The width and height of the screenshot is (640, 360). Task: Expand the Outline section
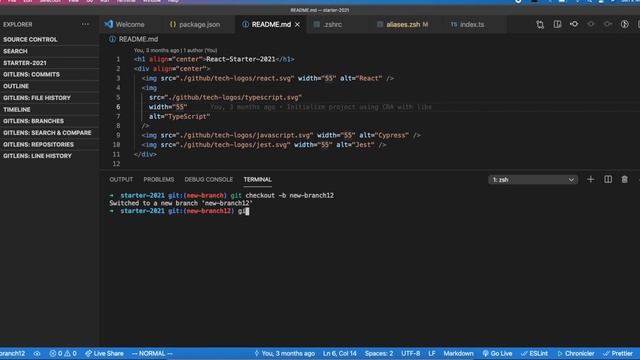(x=49, y=87)
